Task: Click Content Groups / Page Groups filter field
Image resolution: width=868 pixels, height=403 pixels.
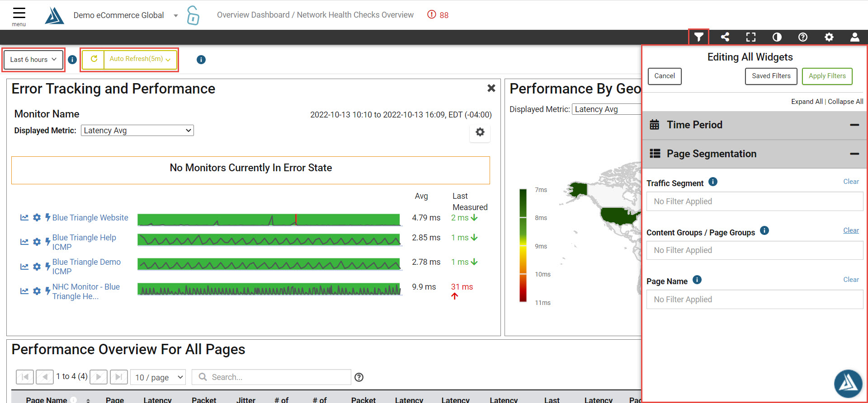Action: (x=755, y=250)
